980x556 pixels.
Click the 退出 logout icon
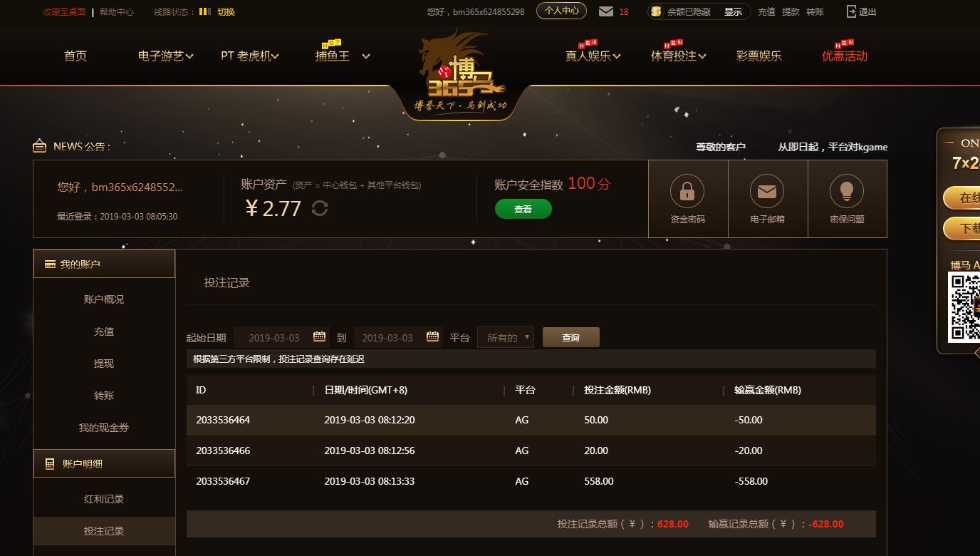click(x=851, y=11)
